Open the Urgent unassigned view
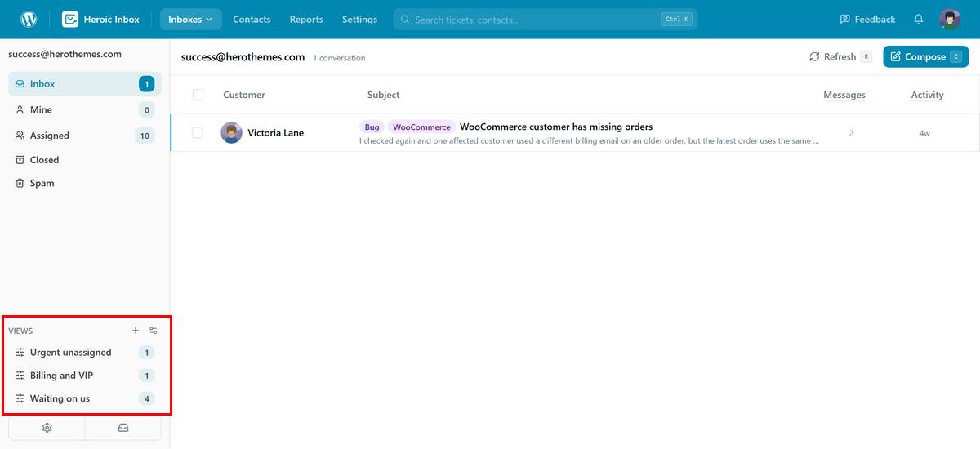 (x=85, y=353)
